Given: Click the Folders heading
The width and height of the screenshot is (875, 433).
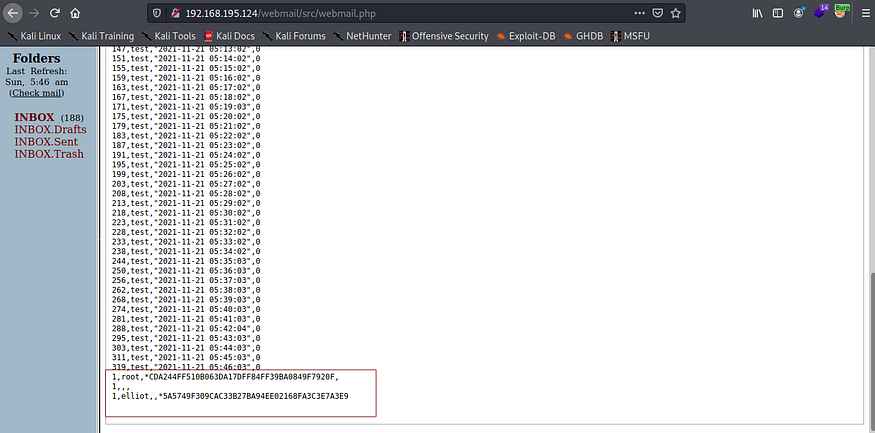Looking at the screenshot, I should (37, 59).
